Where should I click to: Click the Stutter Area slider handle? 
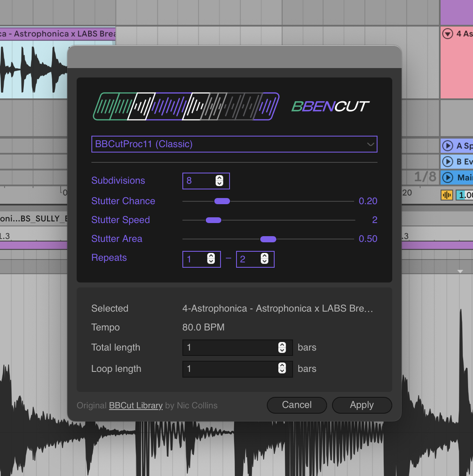268,239
